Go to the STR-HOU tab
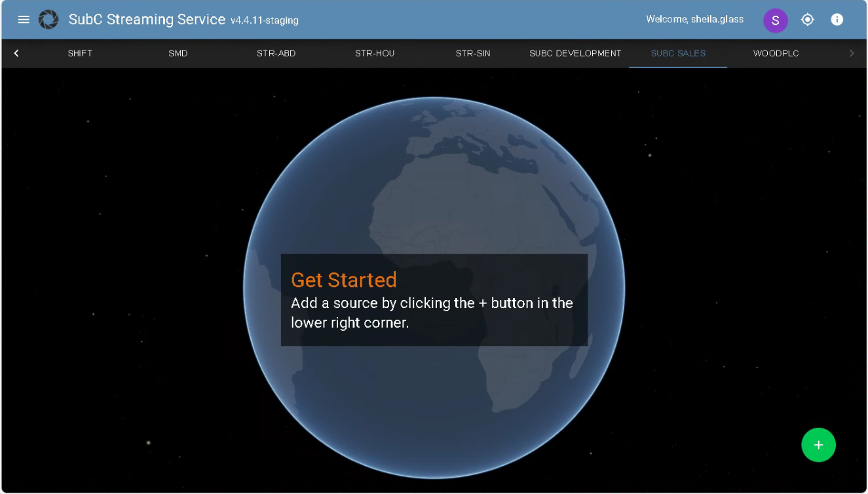 coord(375,54)
